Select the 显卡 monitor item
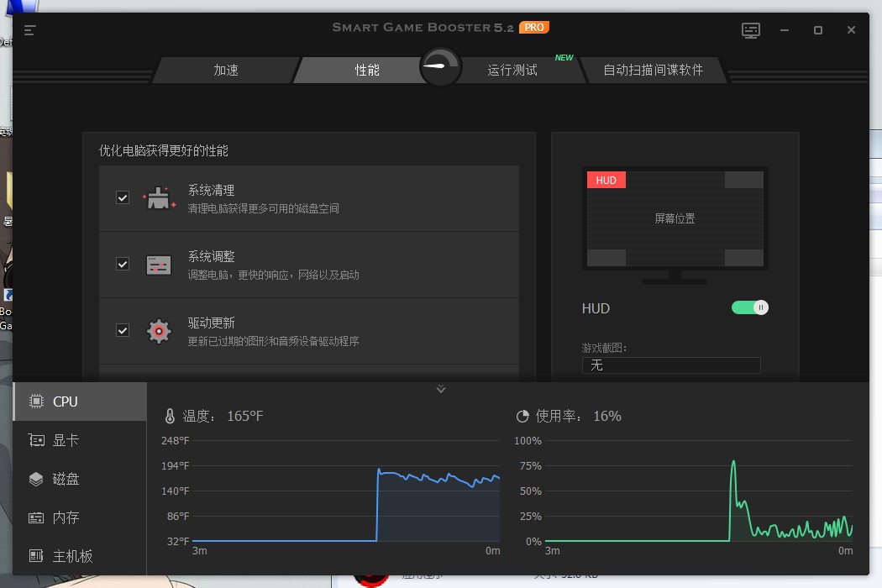The width and height of the screenshot is (882, 588). pyautogui.click(x=79, y=440)
